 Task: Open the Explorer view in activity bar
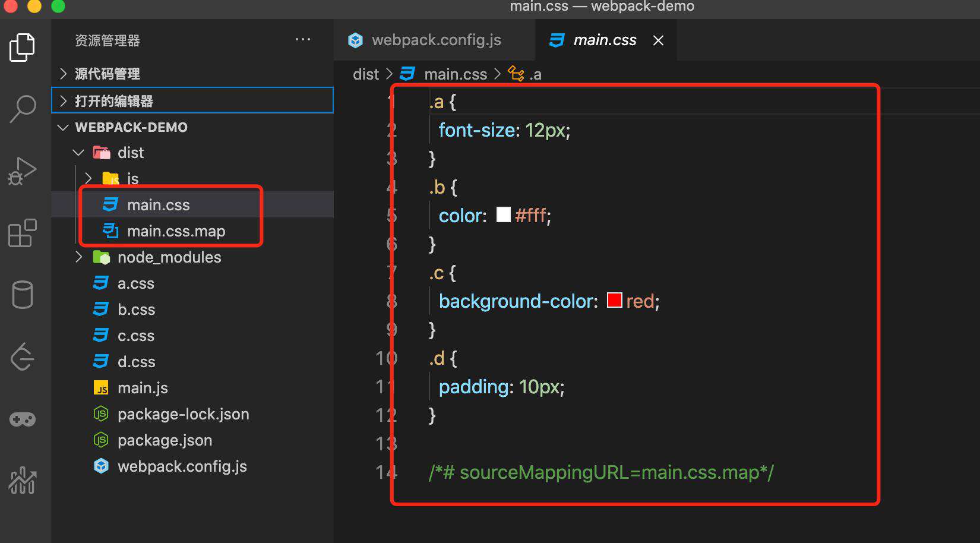click(x=23, y=48)
